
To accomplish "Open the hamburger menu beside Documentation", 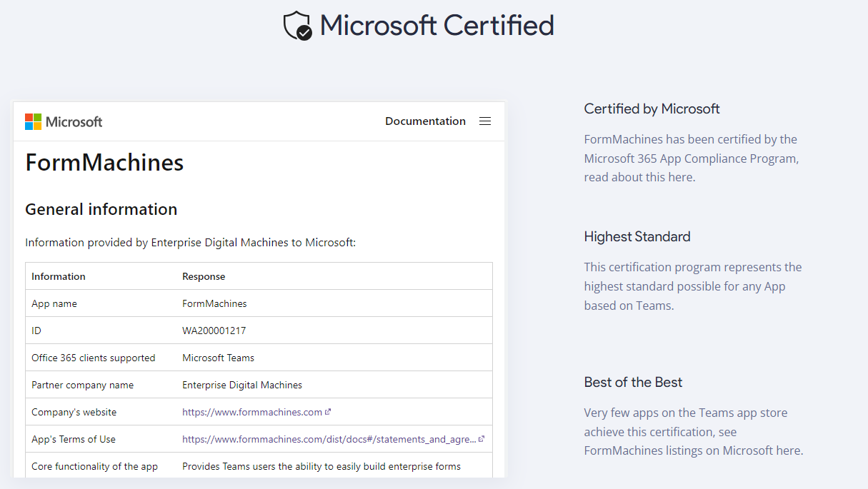I will (485, 121).
